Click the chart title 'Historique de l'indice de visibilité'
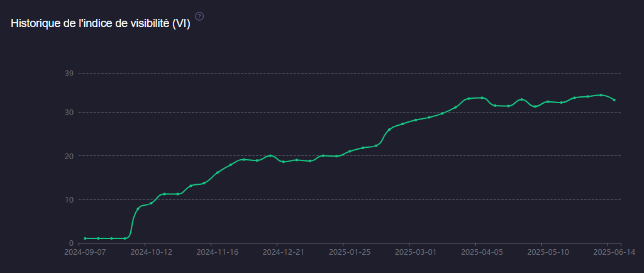644x273 pixels. tap(101, 23)
